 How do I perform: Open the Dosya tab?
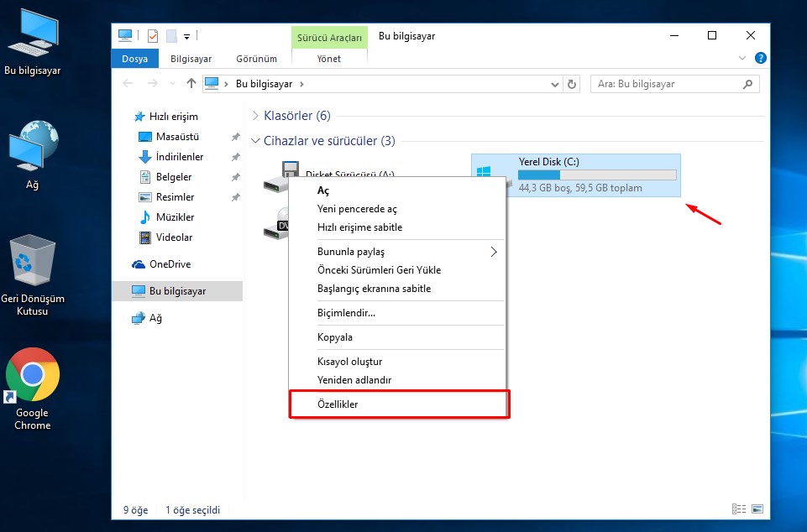tap(134, 59)
